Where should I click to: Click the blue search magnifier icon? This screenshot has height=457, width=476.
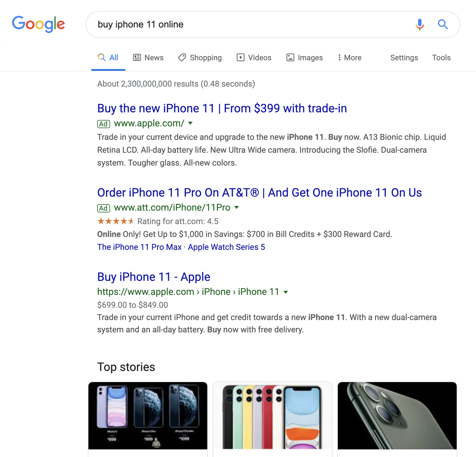(x=443, y=25)
